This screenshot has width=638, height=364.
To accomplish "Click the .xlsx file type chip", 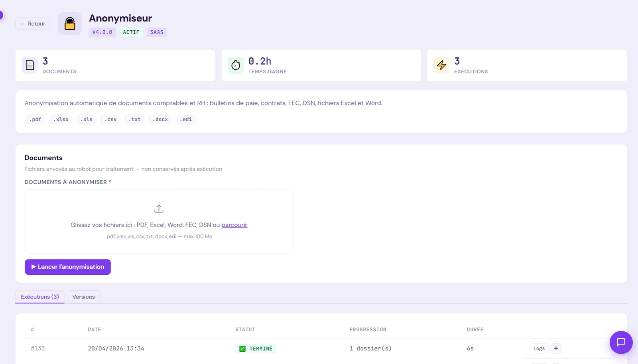I will [61, 119].
